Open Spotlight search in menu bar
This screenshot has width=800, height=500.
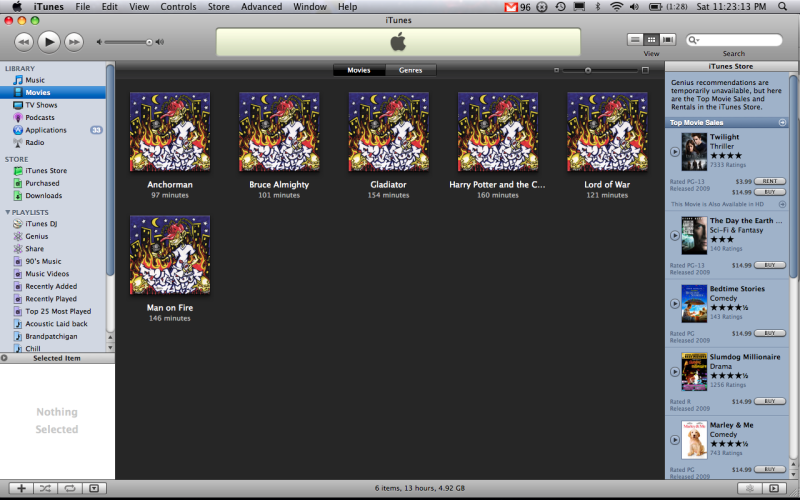pos(782,7)
